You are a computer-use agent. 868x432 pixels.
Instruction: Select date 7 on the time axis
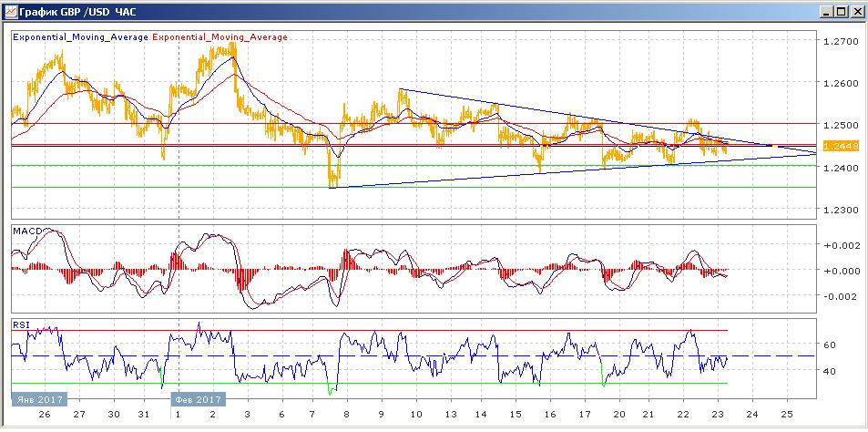coord(312,415)
